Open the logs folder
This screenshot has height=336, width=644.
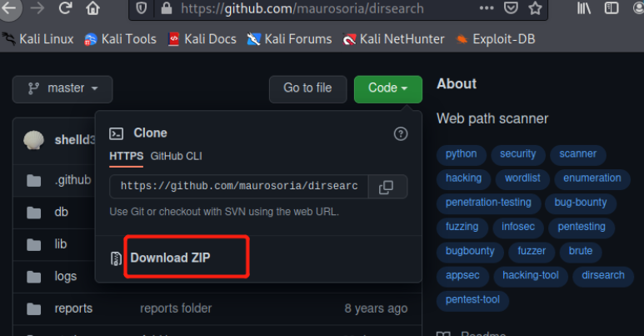tap(66, 276)
